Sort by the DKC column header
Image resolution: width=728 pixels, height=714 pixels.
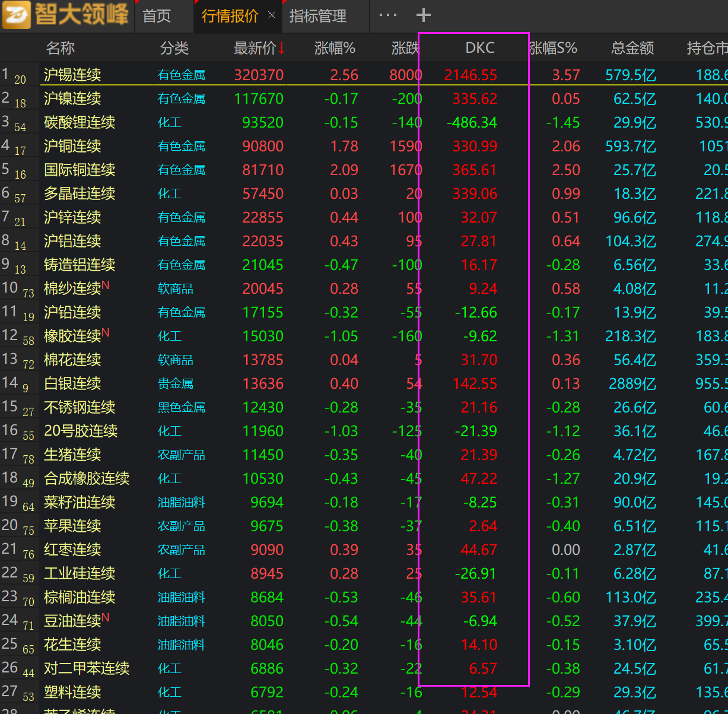(x=479, y=48)
